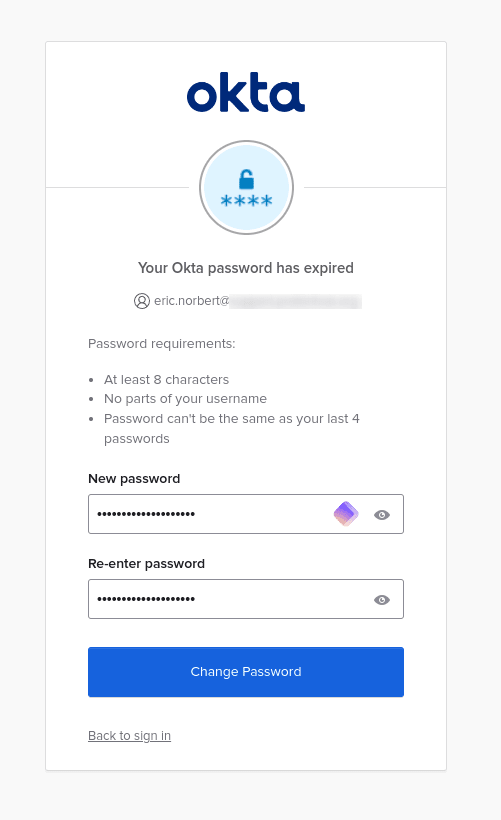Click the user avatar icon beside the email

point(142,301)
